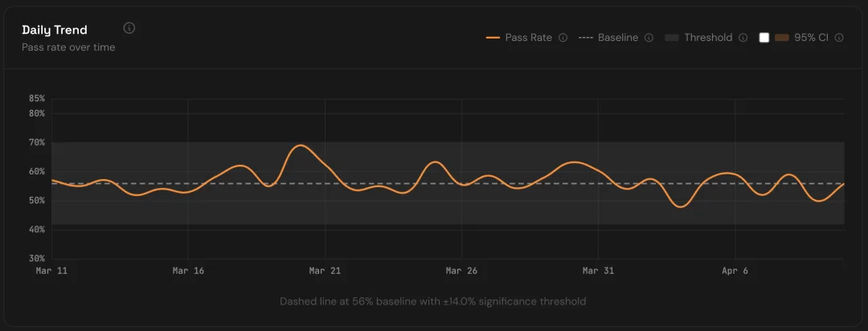The image size is (868, 331).
Task: Click the brown 95% CI color swatch
Action: [x=782, y=38]
